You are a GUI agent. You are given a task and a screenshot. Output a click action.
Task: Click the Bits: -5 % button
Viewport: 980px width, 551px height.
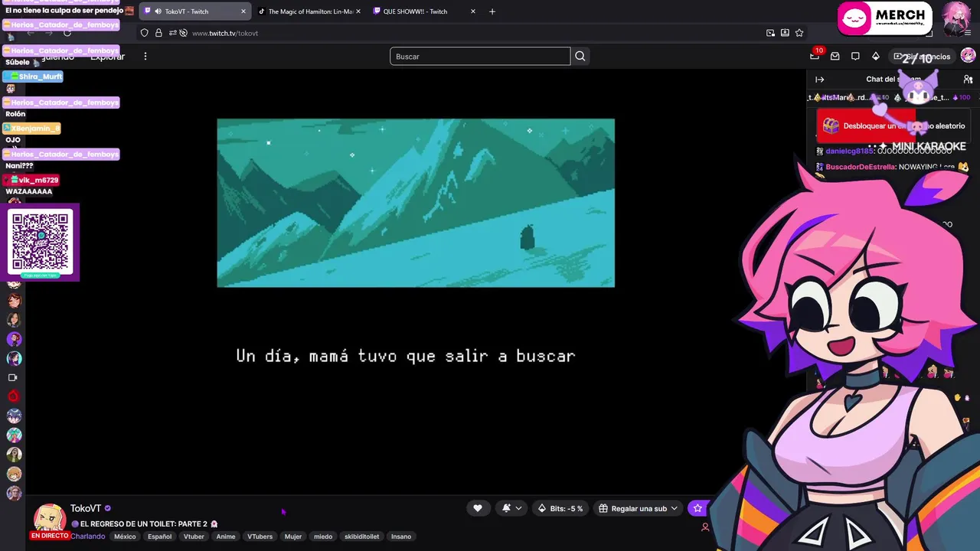point(560,508)
